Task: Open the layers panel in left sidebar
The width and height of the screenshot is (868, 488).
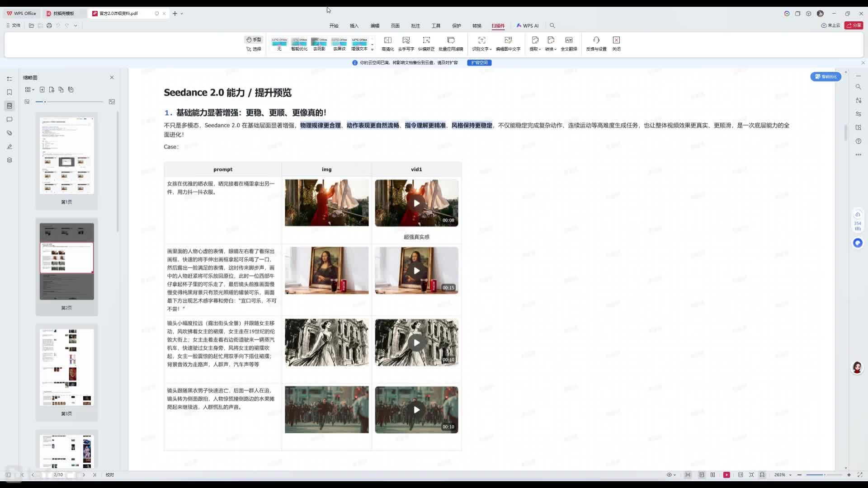Action: [9, 160]
